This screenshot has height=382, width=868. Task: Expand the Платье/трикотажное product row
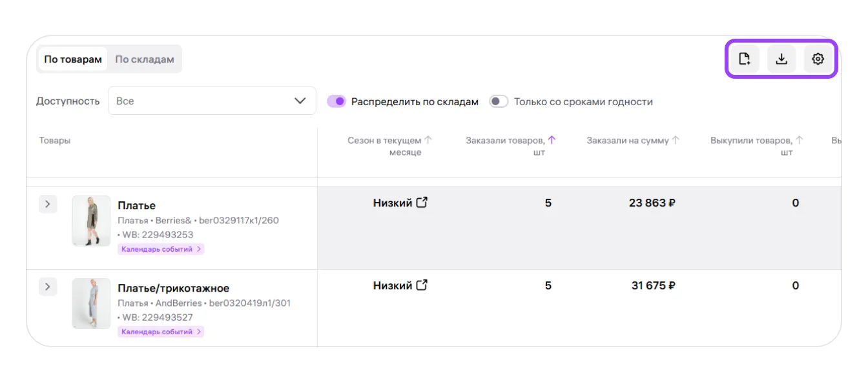point(48,286)
